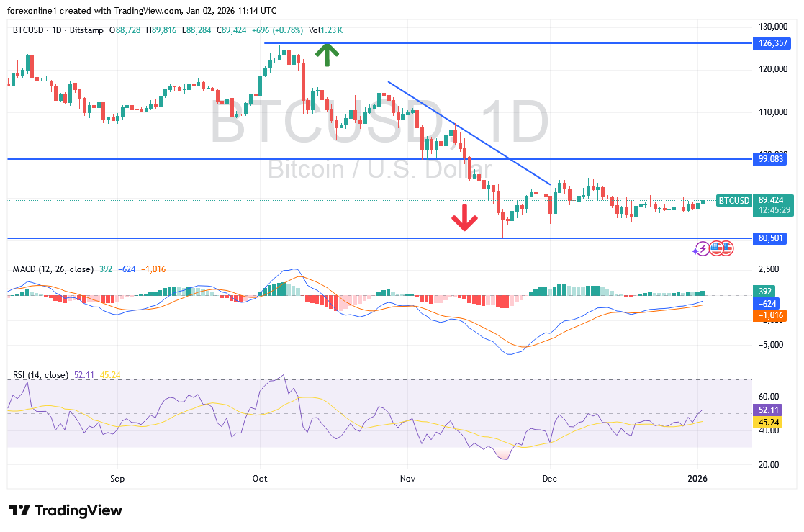Image resolution: width=804 pixels, height=532 pixels.
Task: Click the 80,501 support price label
Action: [770, 238]
